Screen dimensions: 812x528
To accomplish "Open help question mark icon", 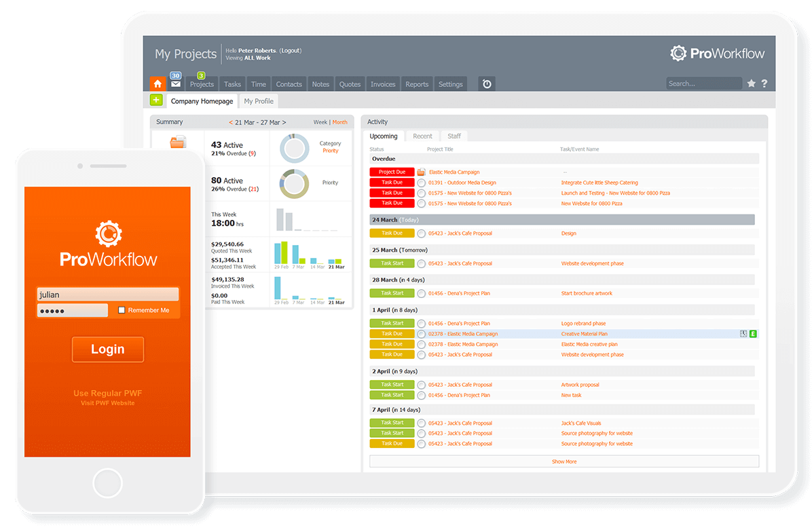I will point(764,83).
